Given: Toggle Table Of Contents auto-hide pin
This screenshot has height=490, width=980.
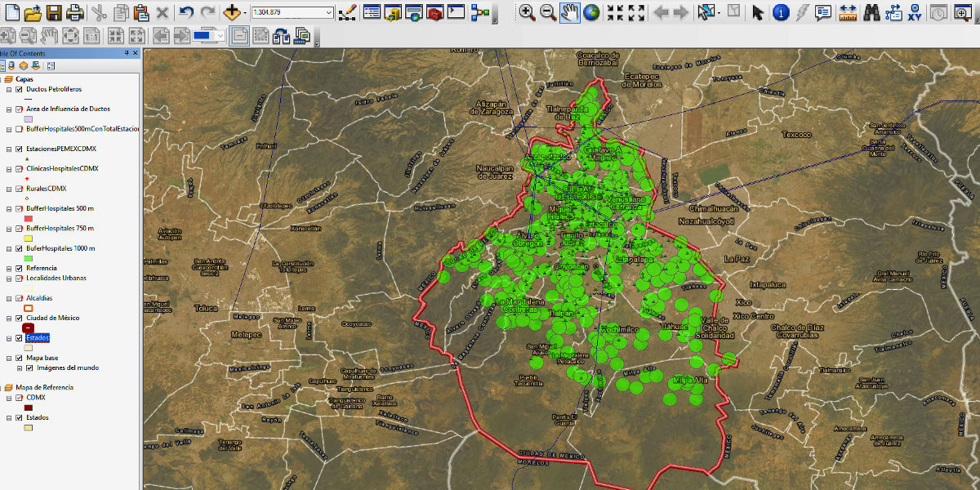Looking at the screenshot, I should (127, 53).
